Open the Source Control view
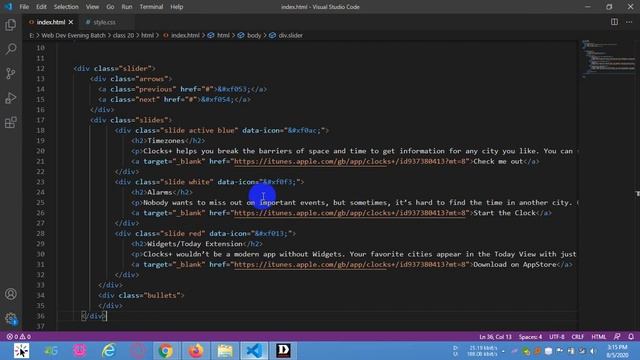This screenshot has width=640, height=360. point(11,73)
